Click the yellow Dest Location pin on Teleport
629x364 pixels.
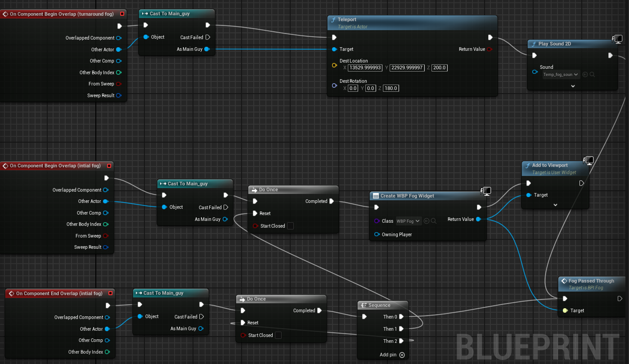[334, 65]
